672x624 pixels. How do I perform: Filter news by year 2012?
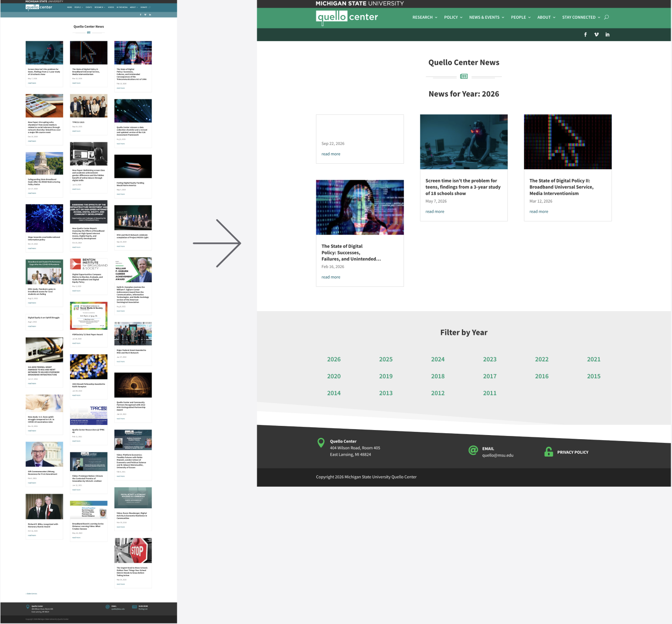pos(438,393)
